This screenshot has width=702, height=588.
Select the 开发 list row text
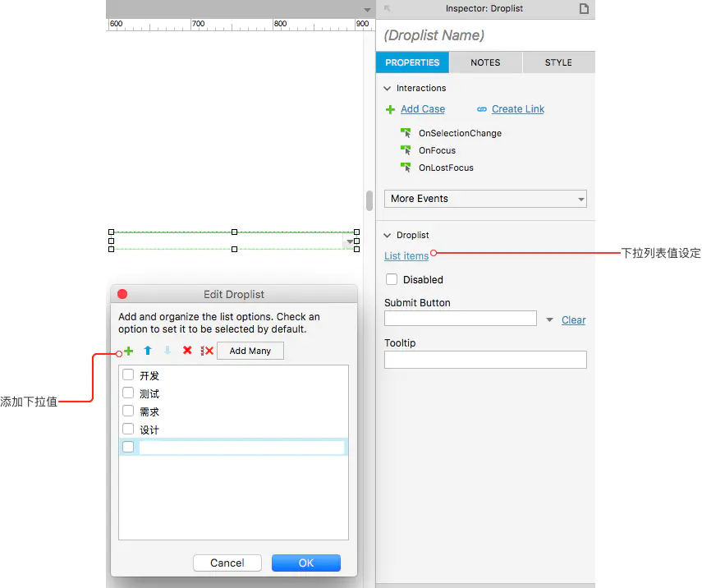pyautogui.click(x=149, y=376)
